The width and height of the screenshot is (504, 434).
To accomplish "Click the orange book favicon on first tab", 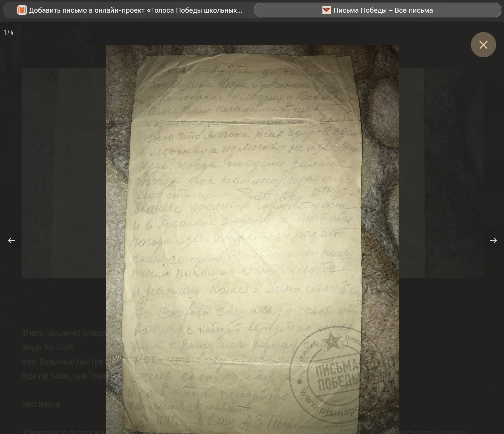I will 22,10.
